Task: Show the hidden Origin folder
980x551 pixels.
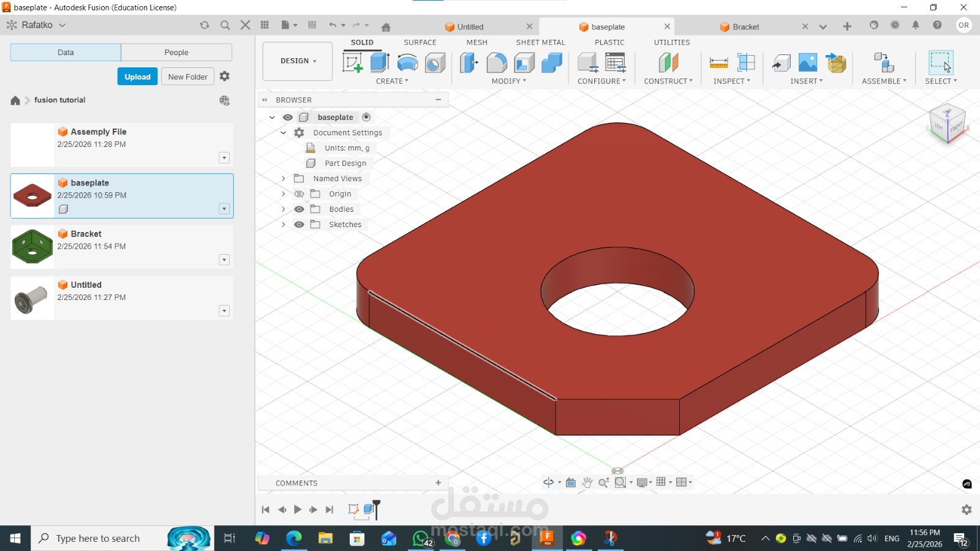Action: [299, 194]
